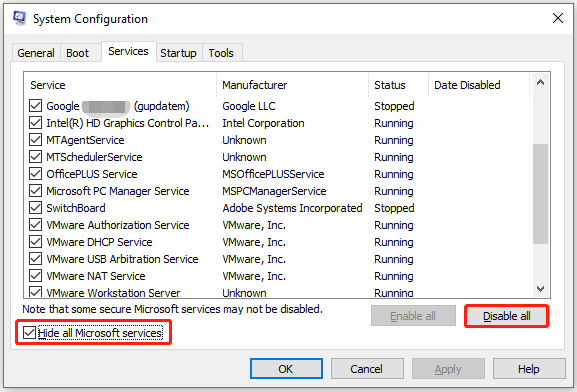Open the Tools tab
The height and width of the screenshot is (392, 577).
click(x=221, y=53)
